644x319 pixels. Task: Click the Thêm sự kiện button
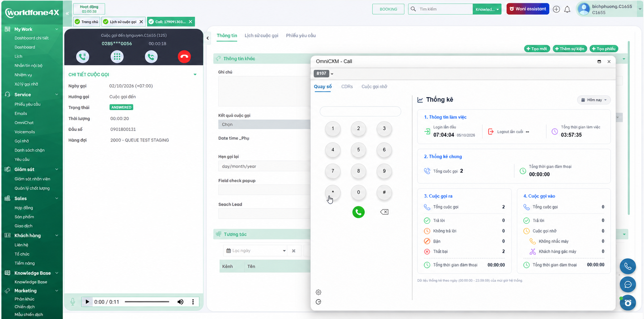[x=569, y=49]
